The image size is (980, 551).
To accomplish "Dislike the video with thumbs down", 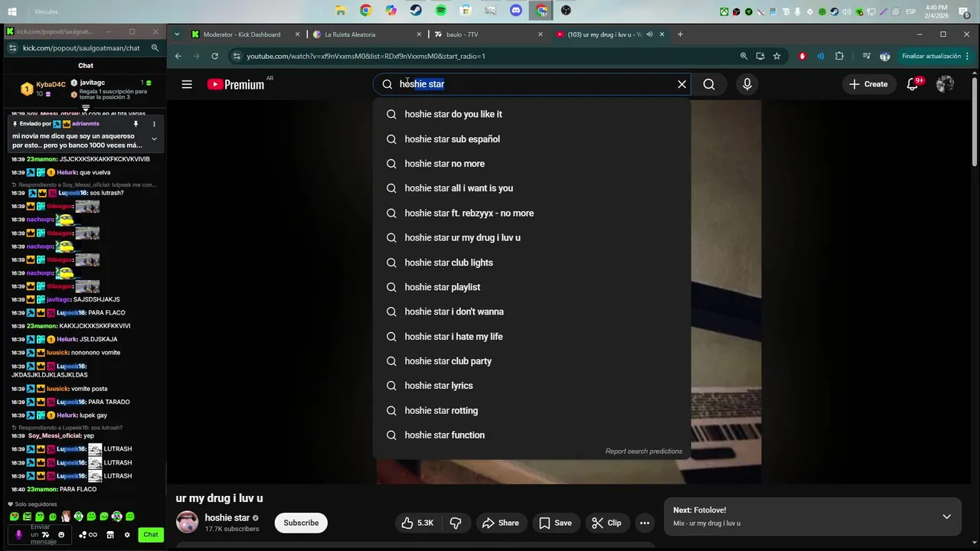I will 456,523.
